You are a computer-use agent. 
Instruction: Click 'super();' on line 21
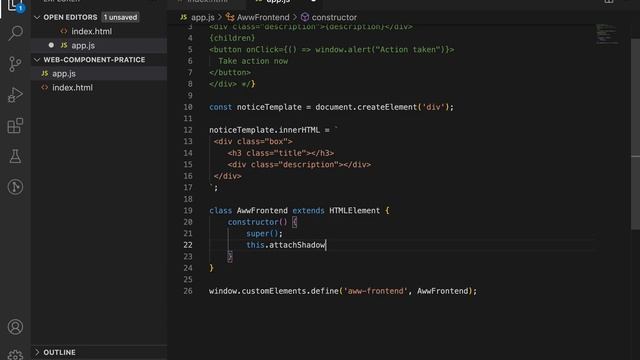(264, 233)
